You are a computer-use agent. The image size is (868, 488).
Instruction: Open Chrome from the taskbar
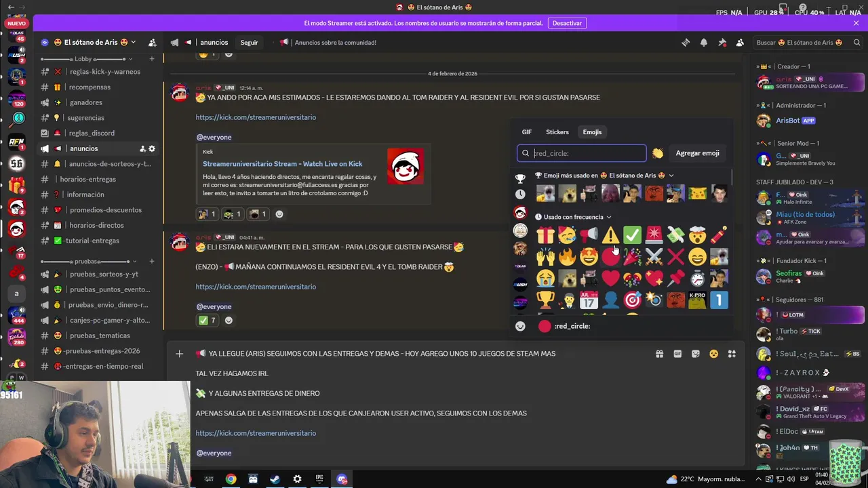tap(231, 479)
